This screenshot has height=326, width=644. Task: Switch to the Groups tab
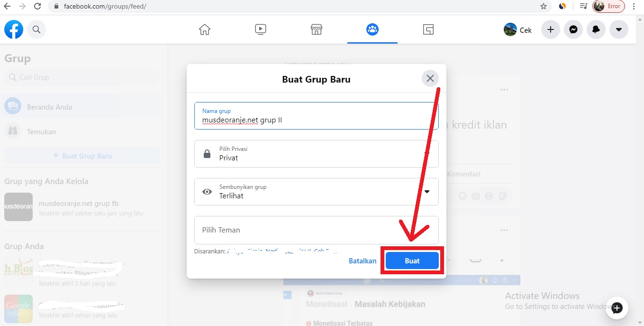click(372, 29)
